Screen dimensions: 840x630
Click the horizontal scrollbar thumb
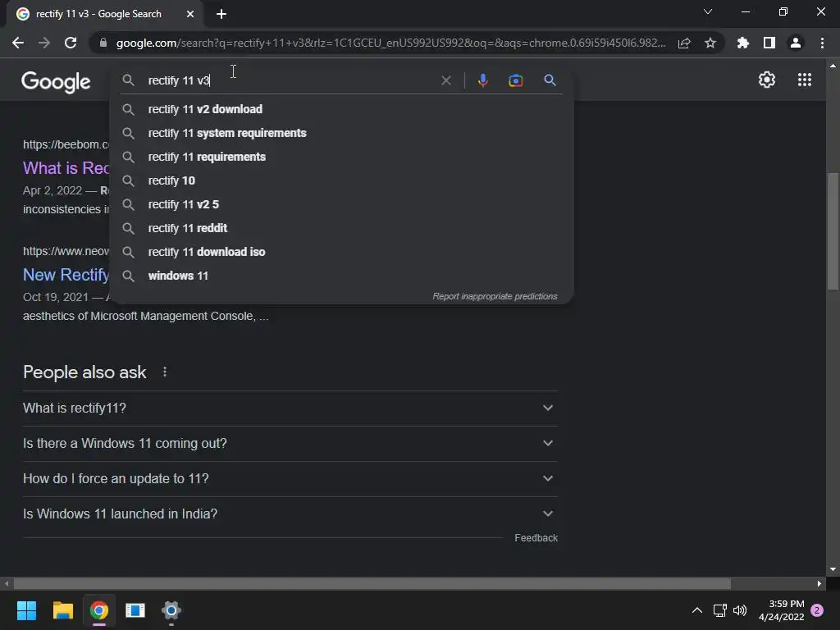372,583
